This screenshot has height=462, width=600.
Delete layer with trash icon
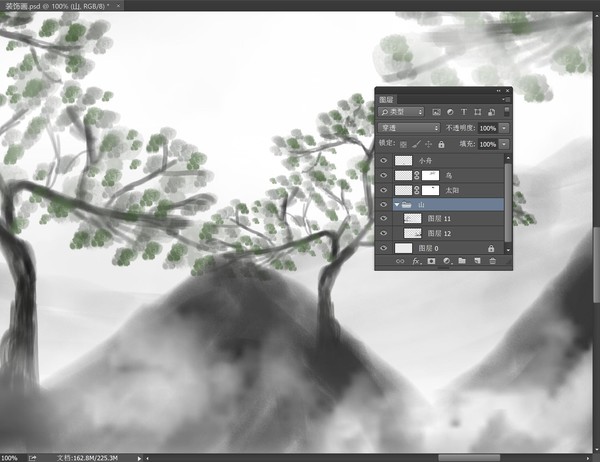coord(492,261)
